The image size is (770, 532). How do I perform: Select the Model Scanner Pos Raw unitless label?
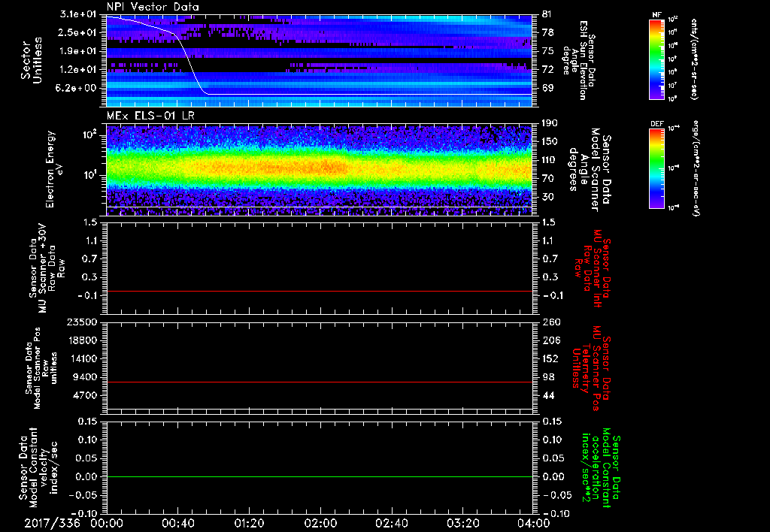(41, 368)
